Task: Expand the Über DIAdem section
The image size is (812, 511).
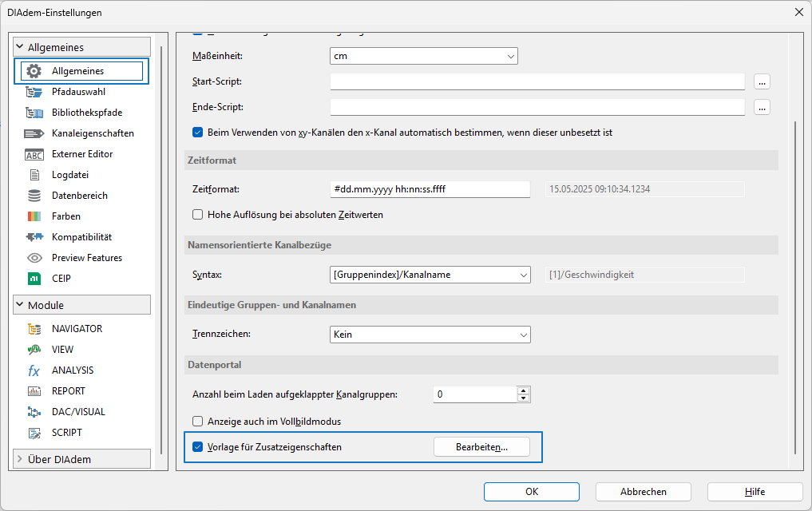Action: (81, 459)
